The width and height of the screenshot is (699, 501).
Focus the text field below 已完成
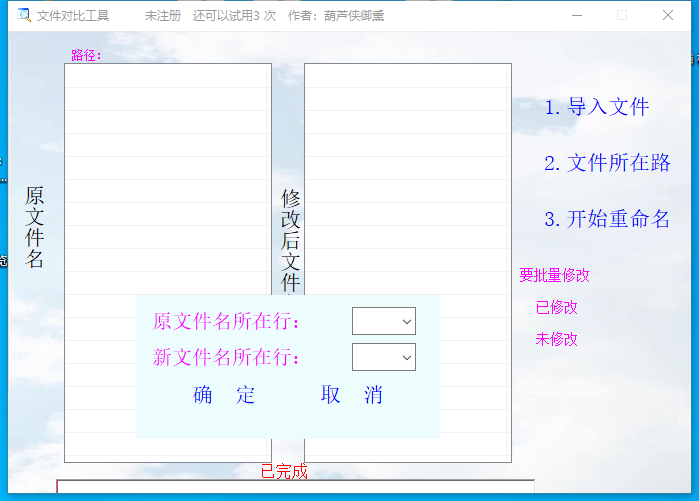click(295, 489)
